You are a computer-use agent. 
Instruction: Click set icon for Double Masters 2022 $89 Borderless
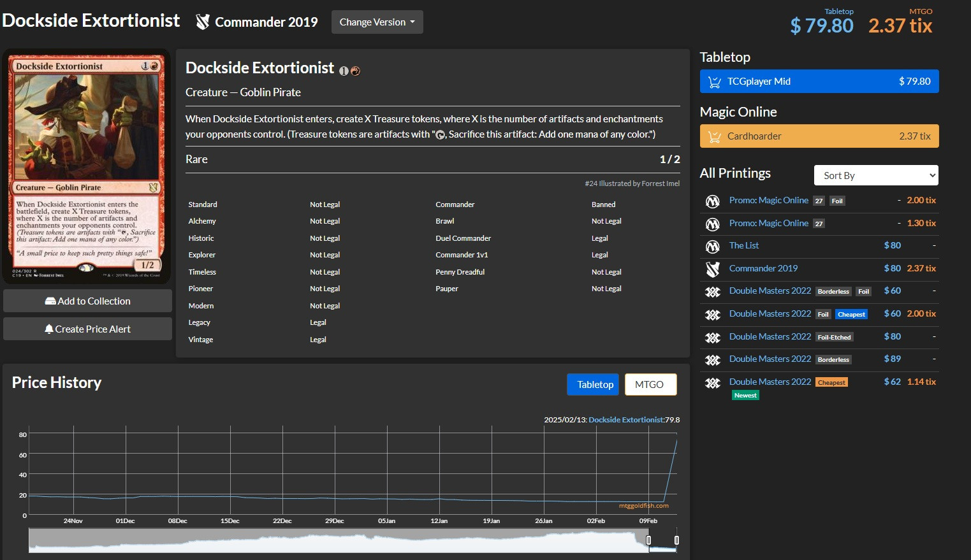point(713,360)
